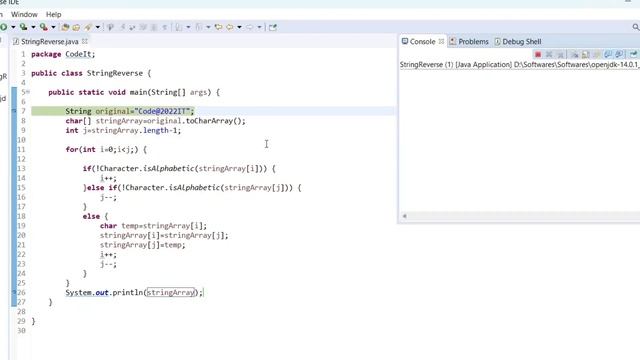Viewport: 640px width, 360px height.
Task: Click the breakpoint marker on line 7
Action: [x=13, y=111]
